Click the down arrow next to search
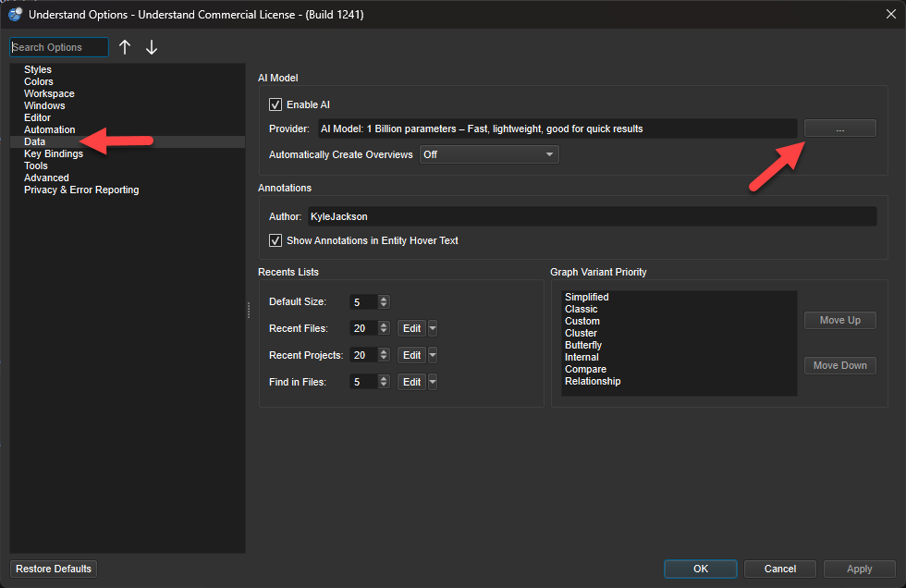The width and height of the screenshot is (906, 588). 152,47
